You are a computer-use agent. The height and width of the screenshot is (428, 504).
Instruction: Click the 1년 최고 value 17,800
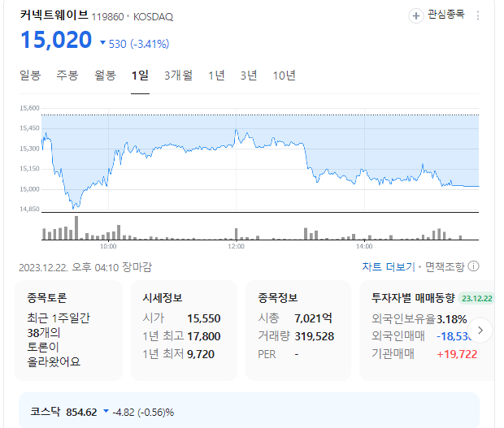point(204,336)
